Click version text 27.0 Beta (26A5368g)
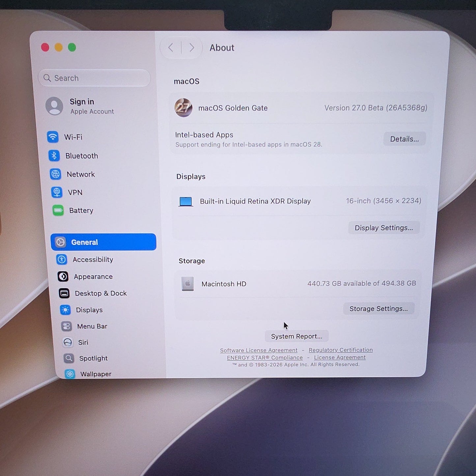The height and width of the screenshot is (476, 476). coord(376,108)
